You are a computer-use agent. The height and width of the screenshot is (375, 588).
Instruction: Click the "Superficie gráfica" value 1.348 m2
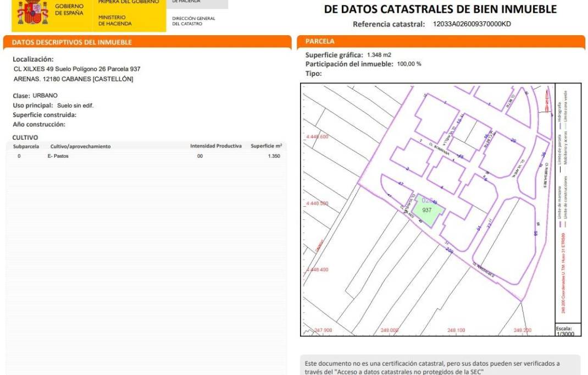379,55
